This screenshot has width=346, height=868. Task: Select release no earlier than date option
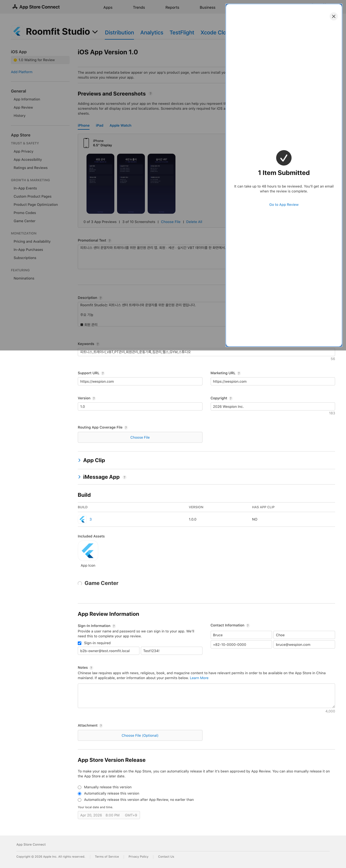coord(79,799)
